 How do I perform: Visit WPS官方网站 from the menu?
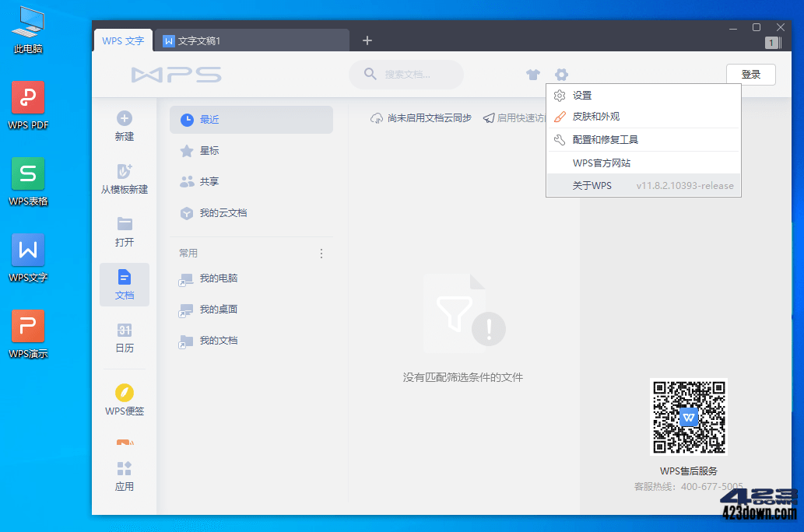tap(644, 163)
